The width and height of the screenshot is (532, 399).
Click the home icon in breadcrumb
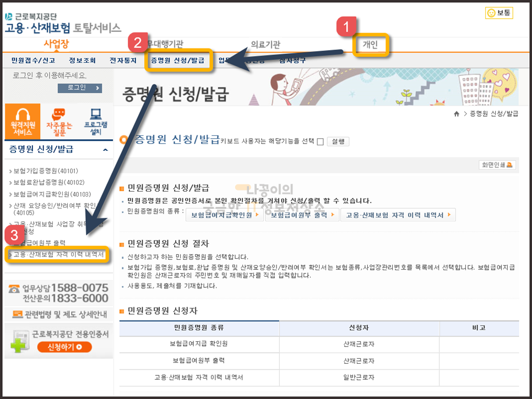pos(457,114)
